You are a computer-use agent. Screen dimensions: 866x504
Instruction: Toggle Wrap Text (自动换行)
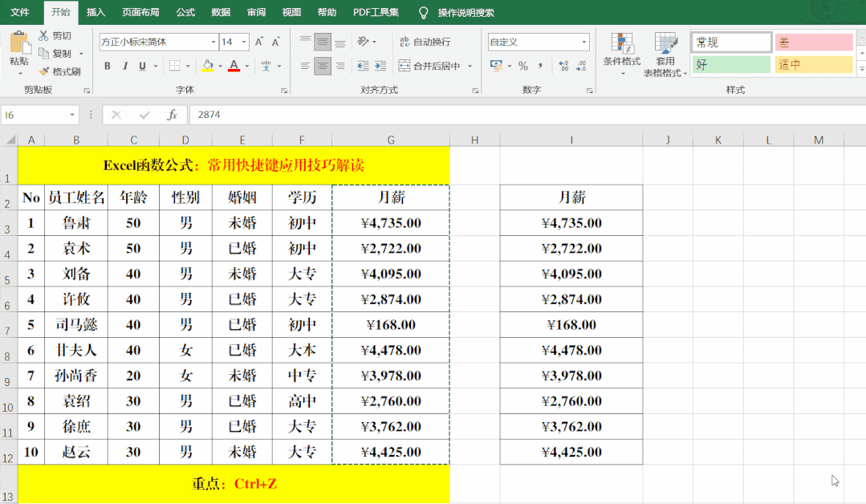[x=425, y=42]
